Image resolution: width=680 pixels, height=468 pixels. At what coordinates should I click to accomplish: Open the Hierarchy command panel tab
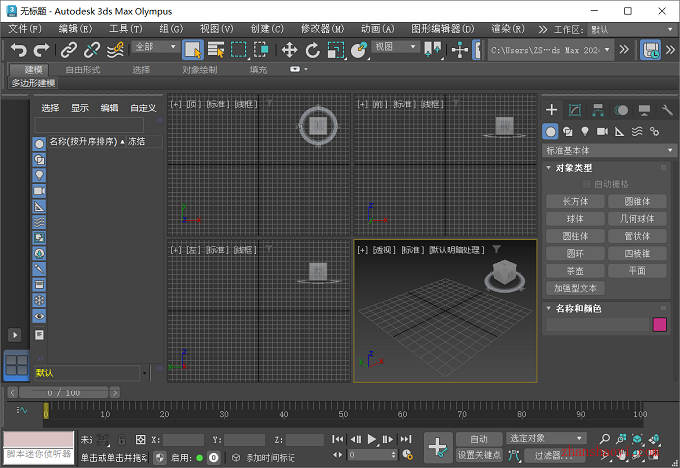[598, 110]
